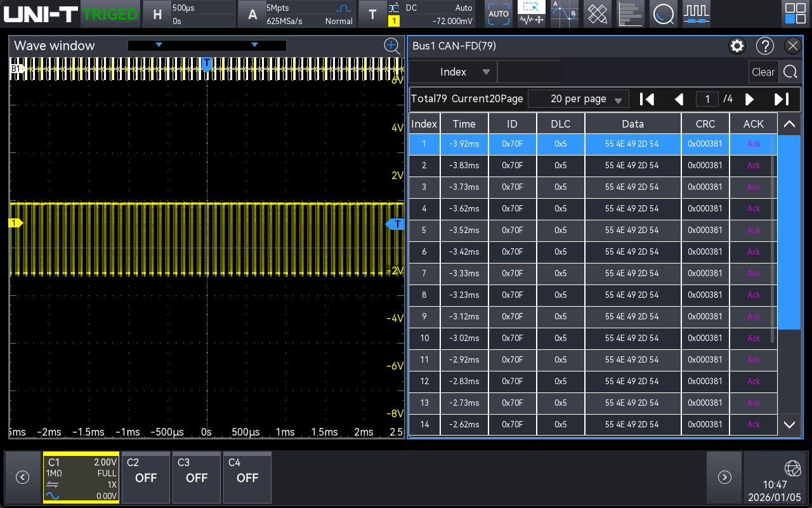Click the network globe icon above the clock

(793, 469)
